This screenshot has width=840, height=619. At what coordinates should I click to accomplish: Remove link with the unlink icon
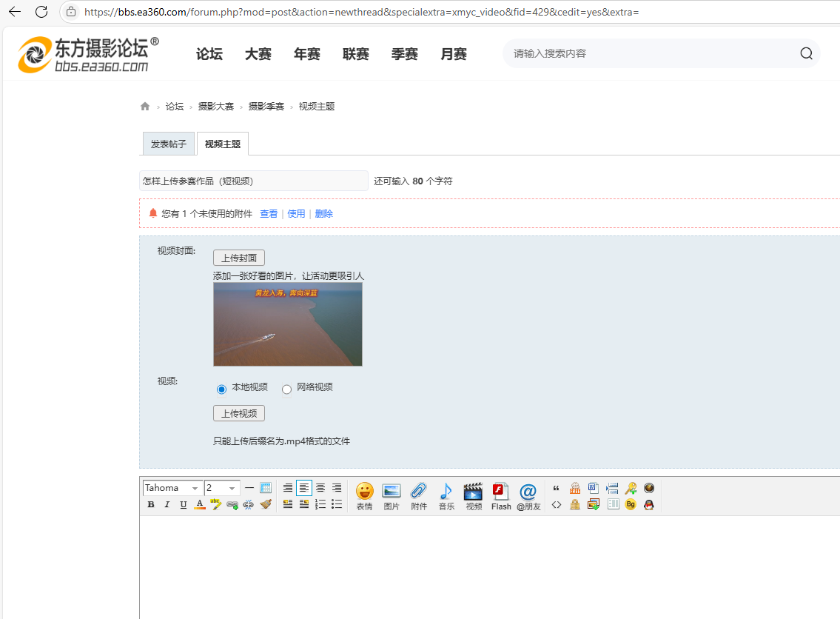pyautogui.click(x=248, y=504)
